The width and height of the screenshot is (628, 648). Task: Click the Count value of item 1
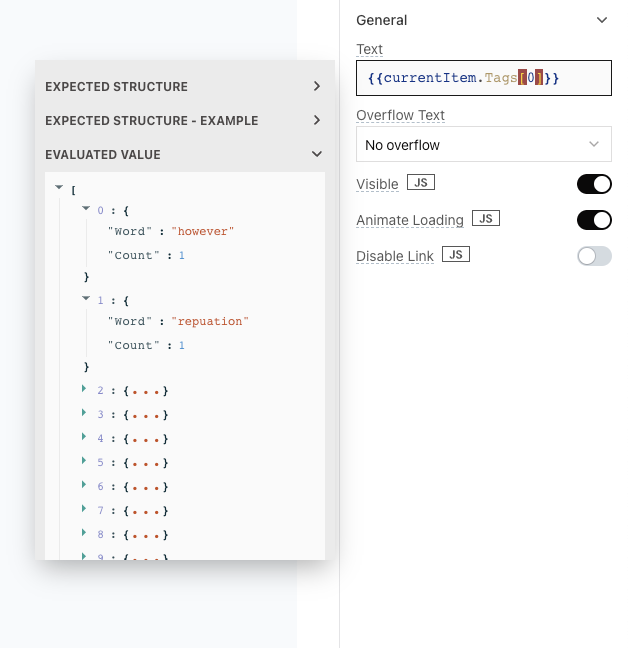point(182,345)
